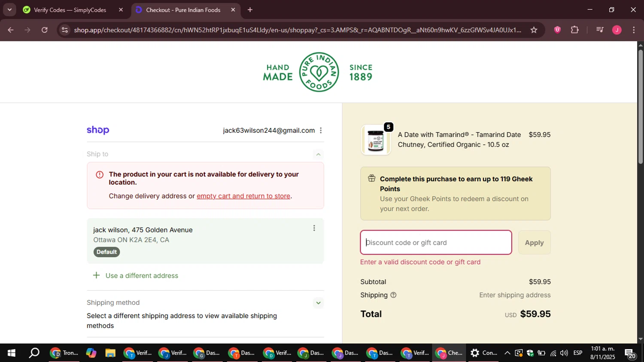Reload the checkout page
Viewport: 644px width, 362px height.
45,30
